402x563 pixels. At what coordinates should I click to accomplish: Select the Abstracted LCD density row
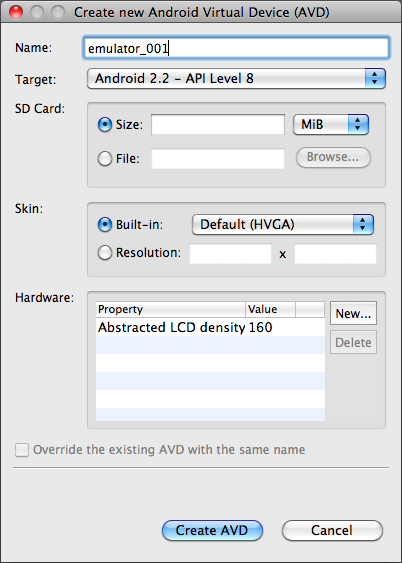(x=210, y=327)
